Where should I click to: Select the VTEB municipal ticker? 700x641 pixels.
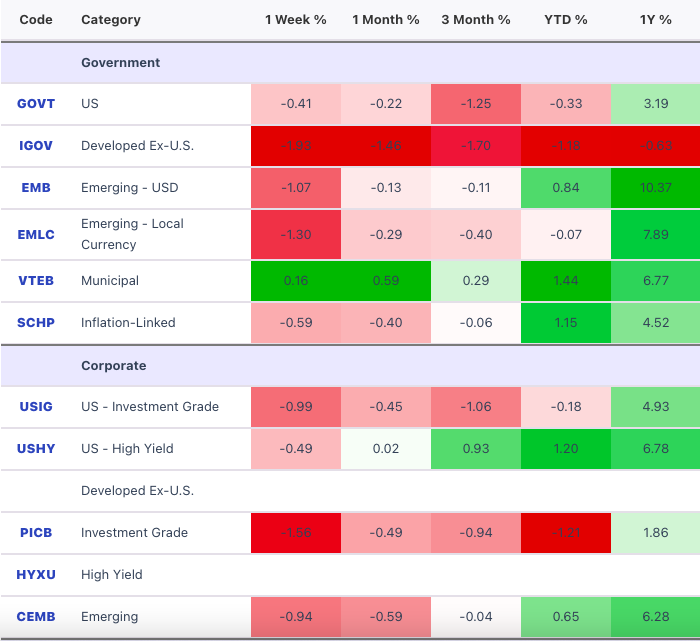tap(36, 280)
